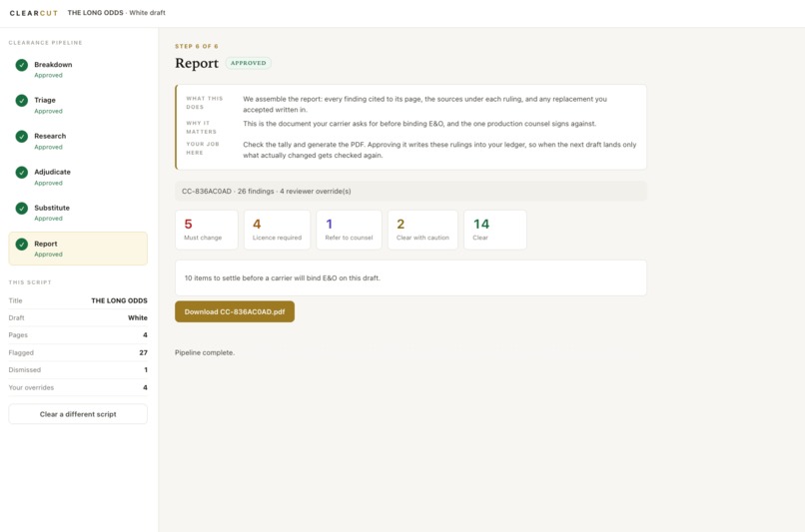This screenshot has height=532, width=805.
Task: Open the Breakdown pipeline step
Action: (78, 69)
